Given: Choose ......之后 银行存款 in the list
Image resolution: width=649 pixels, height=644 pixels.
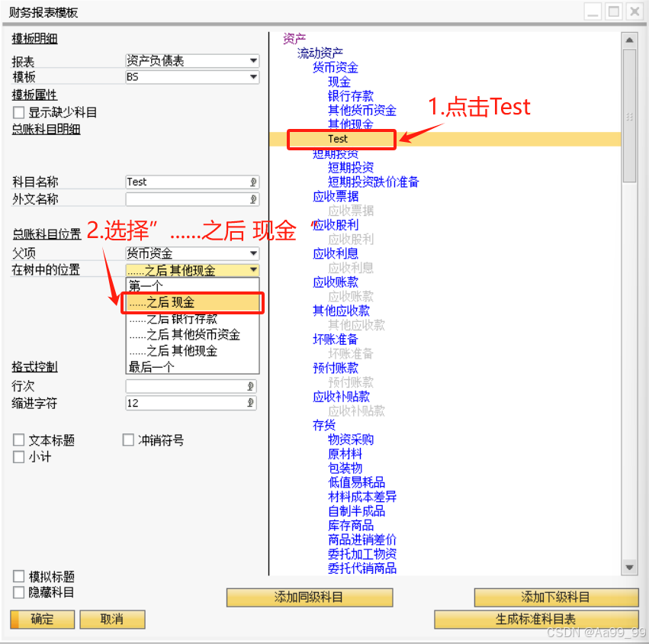Looking at the screenshot, I should pyautogui.click(x=192, y=318).
